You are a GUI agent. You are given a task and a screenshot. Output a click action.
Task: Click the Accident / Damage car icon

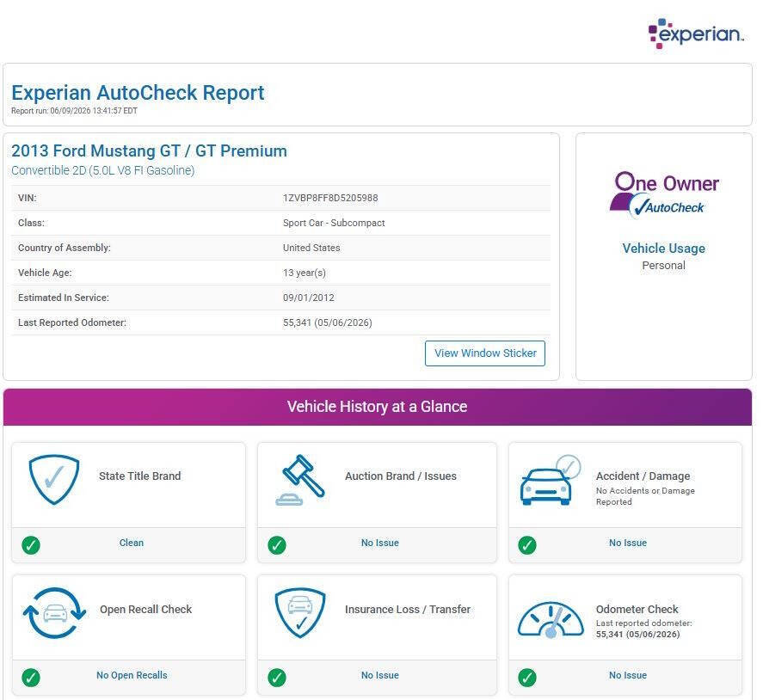coord(551,480)
